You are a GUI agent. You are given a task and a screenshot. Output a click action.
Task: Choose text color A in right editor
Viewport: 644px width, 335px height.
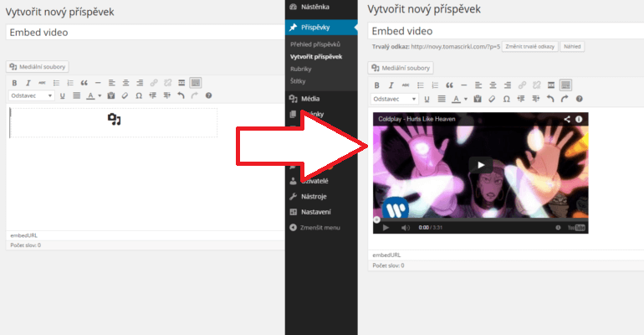click(x=456, y=99)
